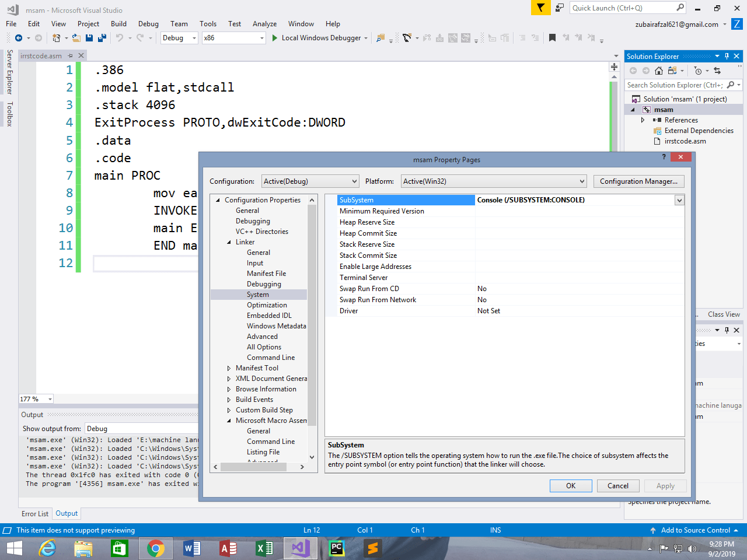Expand the Manifest Tool tree node
This screenshot has height=560, width=747.
pos(229,368)
